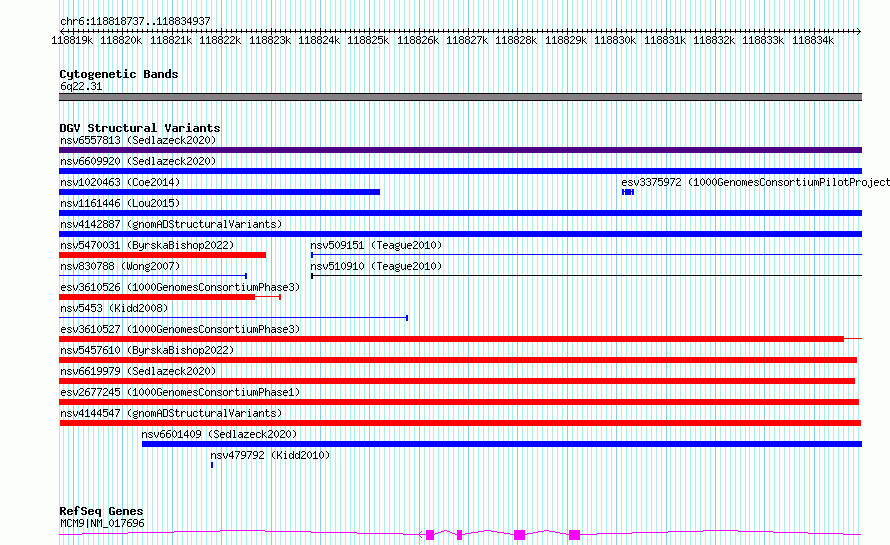Open nsv830788 (Wong2007) label
The image size is (890, 545).
[120, 266]
